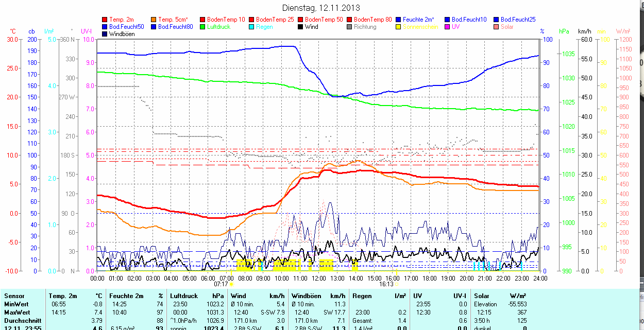Click the MaxWert row label
Viewport: 644px width, 330px height.
point(17,312)
